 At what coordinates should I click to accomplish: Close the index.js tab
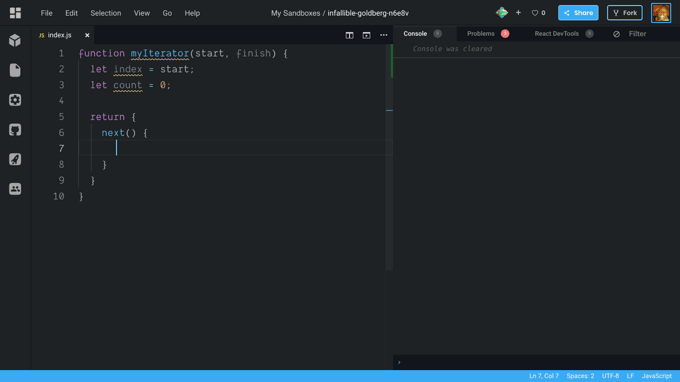pyautogui.click(x=87, y=35)
